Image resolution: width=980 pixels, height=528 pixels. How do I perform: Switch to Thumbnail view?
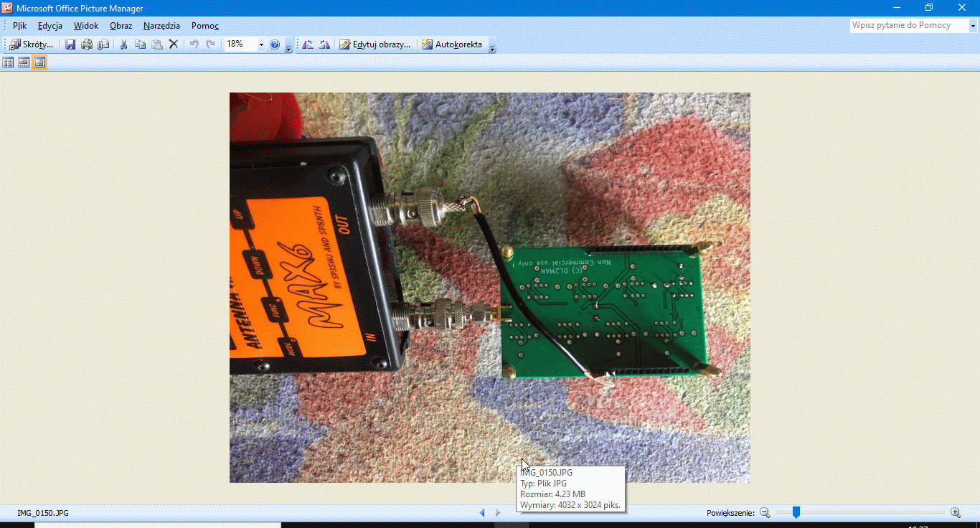click(x=9, y=63)
